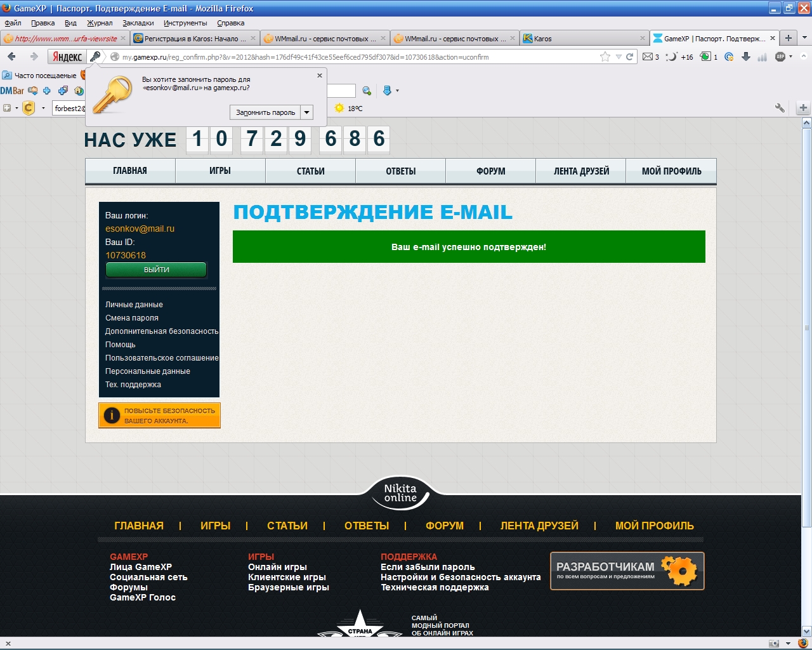Switch to the Регистрация в Karos tab

195,38
